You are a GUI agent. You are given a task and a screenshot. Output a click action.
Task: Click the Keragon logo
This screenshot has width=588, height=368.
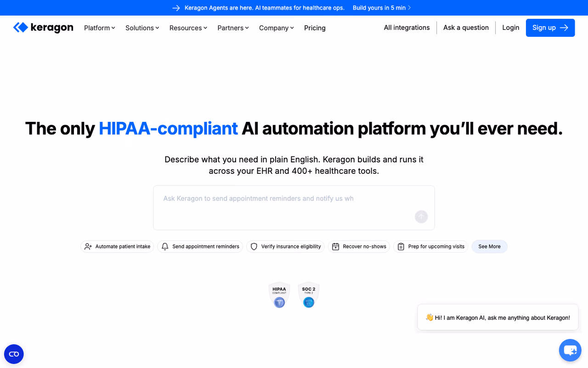coord(43,28)
